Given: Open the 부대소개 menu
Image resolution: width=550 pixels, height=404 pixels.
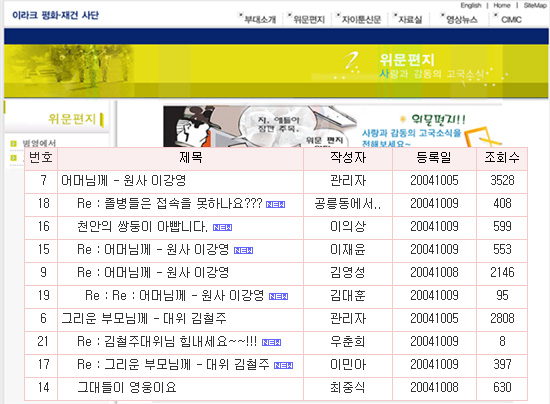Looking at the screenshot, I should pyautogui.click(x=260, y=19).
